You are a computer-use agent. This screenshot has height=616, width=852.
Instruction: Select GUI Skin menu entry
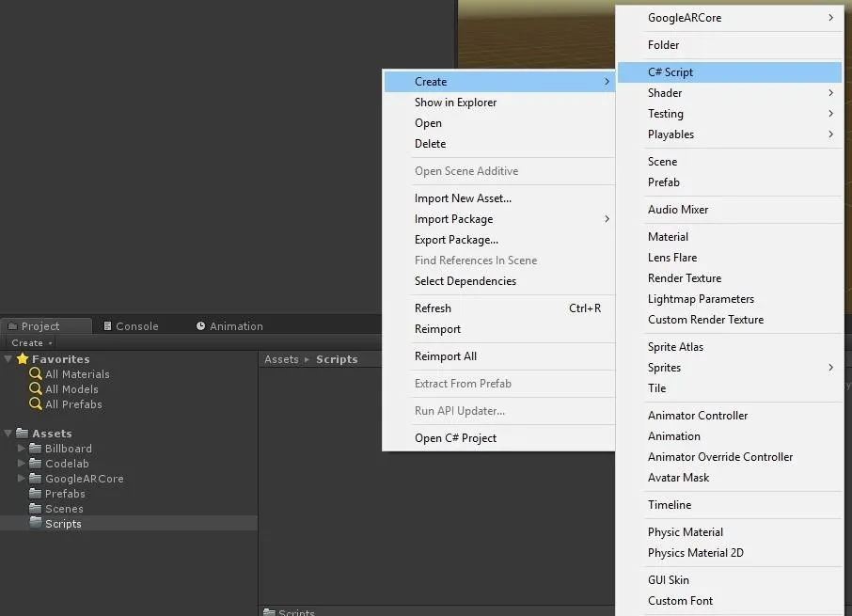(730, 580)
